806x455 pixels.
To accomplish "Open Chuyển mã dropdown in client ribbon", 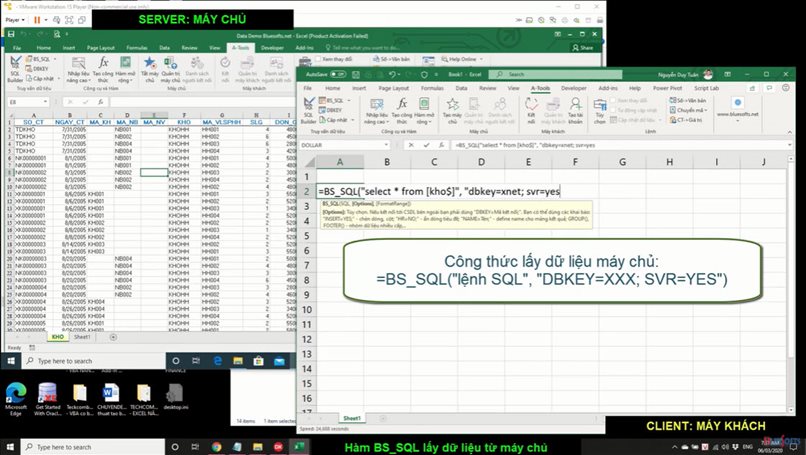I will (x=689, y=110).
